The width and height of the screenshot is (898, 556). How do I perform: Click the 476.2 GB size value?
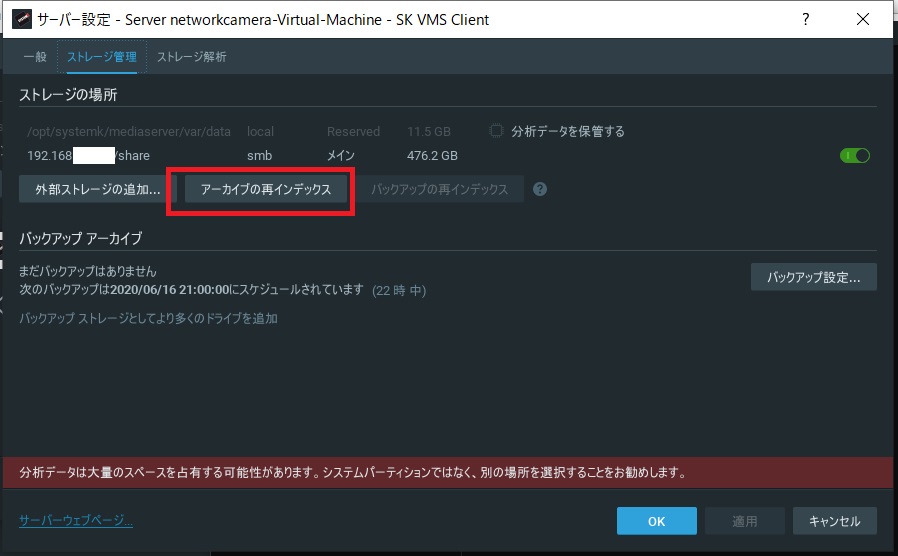click(x=432, y=155)
